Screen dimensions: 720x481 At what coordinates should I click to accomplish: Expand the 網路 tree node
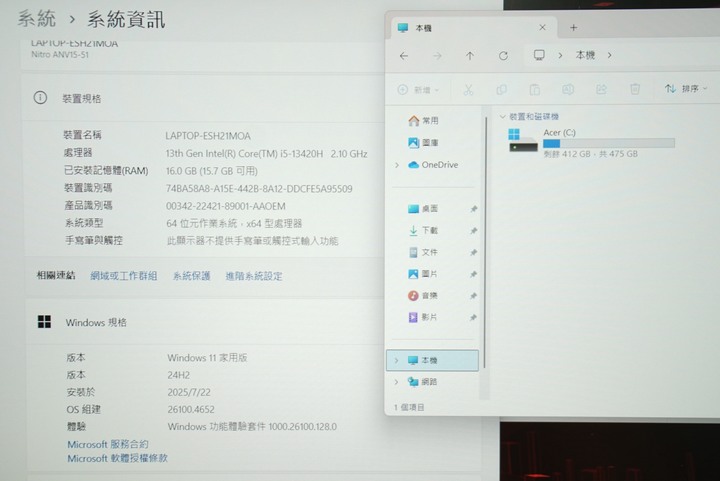[397, 382]
